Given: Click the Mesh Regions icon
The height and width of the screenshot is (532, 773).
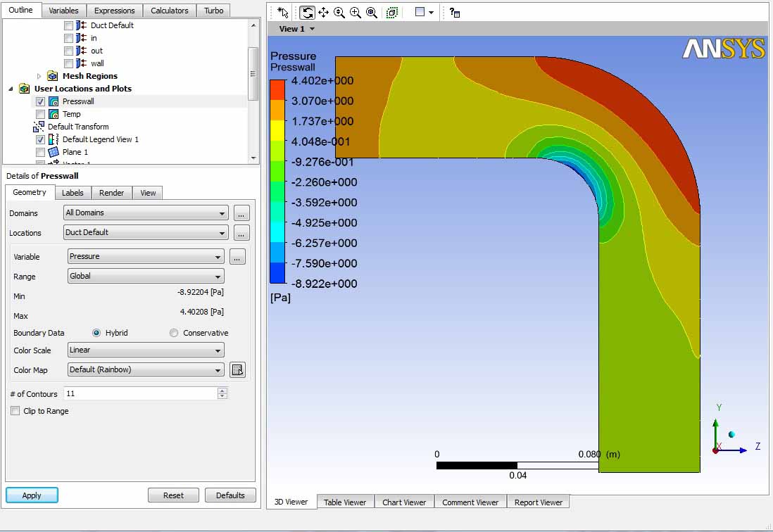Looking at the screenshot, I should [52, 76].
